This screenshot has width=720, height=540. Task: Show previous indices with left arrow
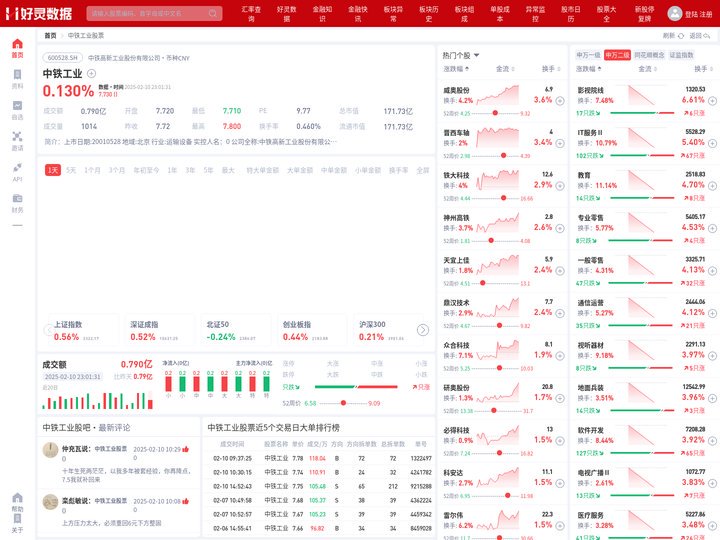48,330
